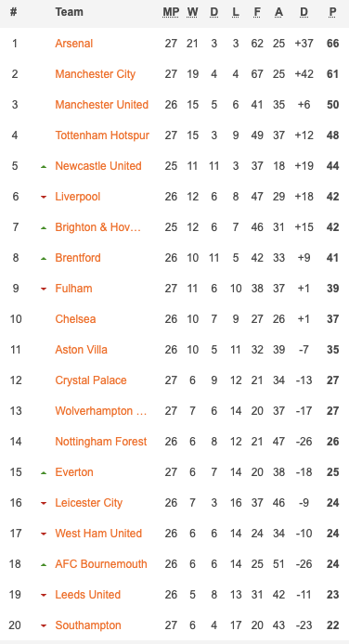Click the red down arrow beside Southampton
Screen dimensions: 349x644
pyautogui.click(x=44, y=626)
